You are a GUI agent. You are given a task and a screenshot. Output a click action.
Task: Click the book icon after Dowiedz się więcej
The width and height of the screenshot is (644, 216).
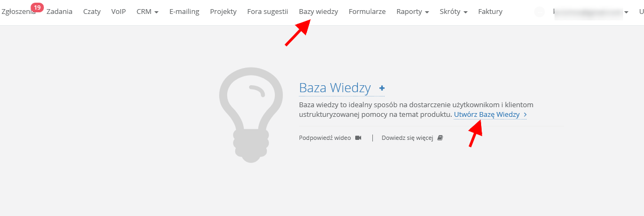(x=440, y=138)
